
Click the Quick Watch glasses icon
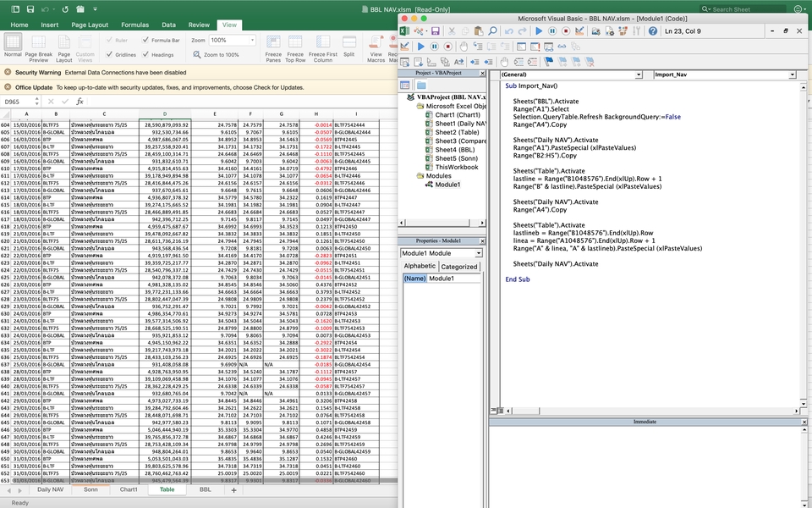click(x=562, y=47)
